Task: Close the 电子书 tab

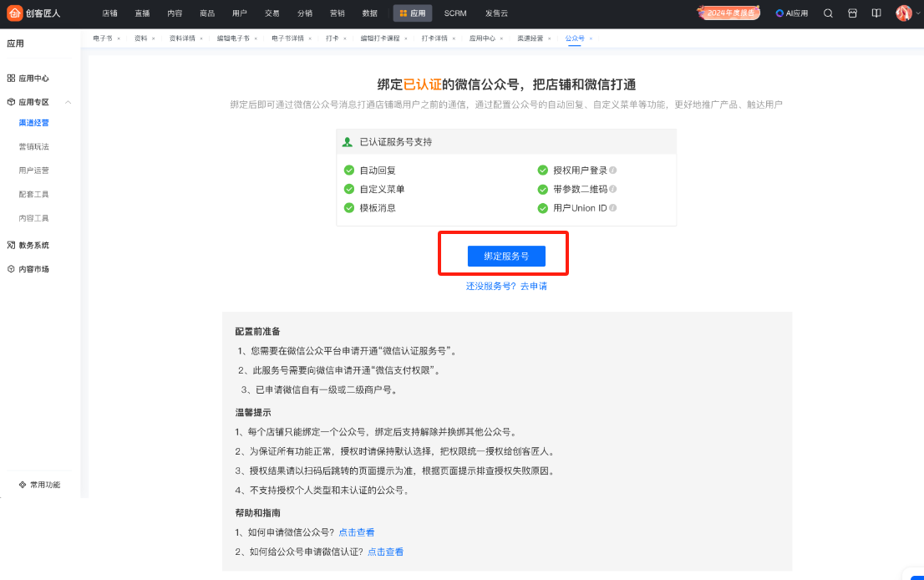Action: [x=119, y=38]
